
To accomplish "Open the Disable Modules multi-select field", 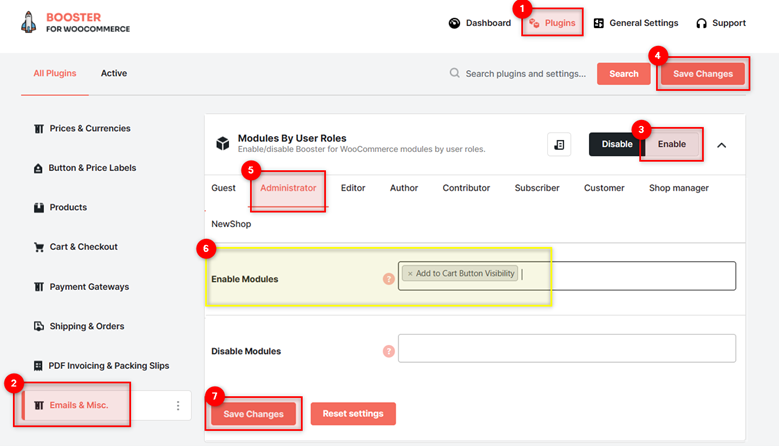I will pos(567,349).
